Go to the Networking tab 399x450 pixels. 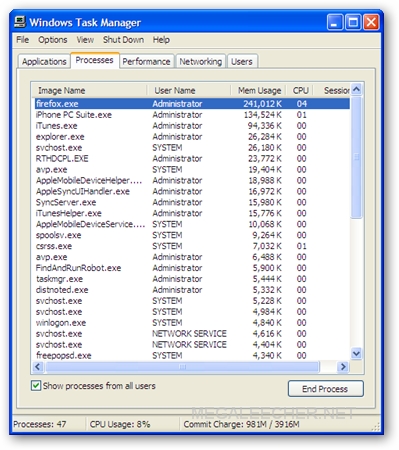(201, 62)
